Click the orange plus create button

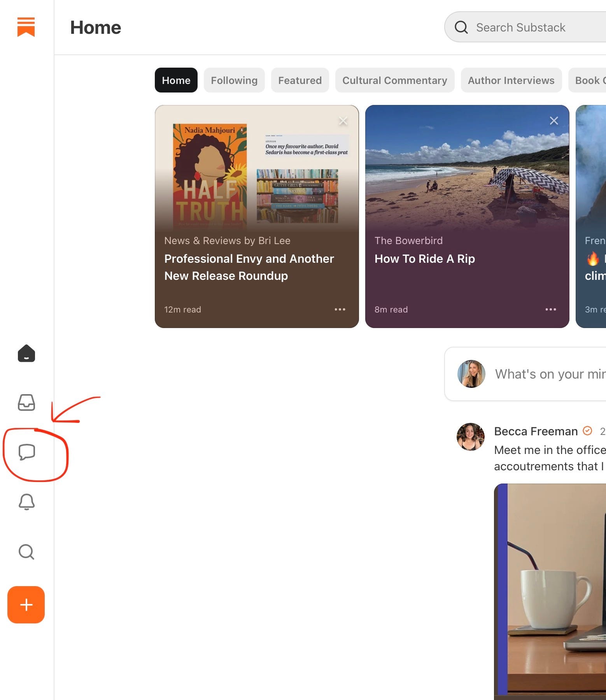tap(26, 604)
